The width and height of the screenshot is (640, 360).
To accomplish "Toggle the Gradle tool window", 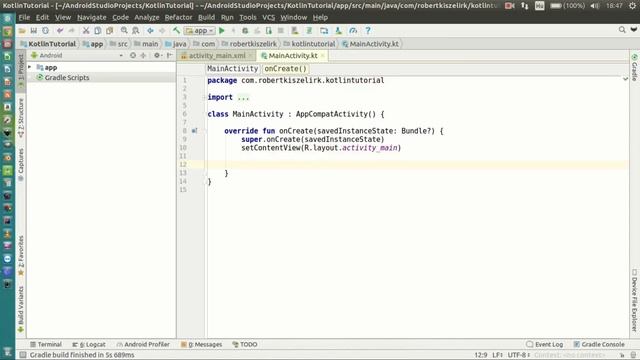I will 634,67.
